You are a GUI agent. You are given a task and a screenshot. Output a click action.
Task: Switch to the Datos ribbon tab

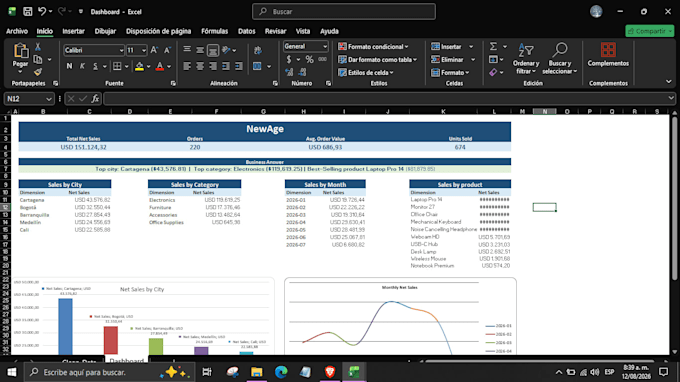246,31
